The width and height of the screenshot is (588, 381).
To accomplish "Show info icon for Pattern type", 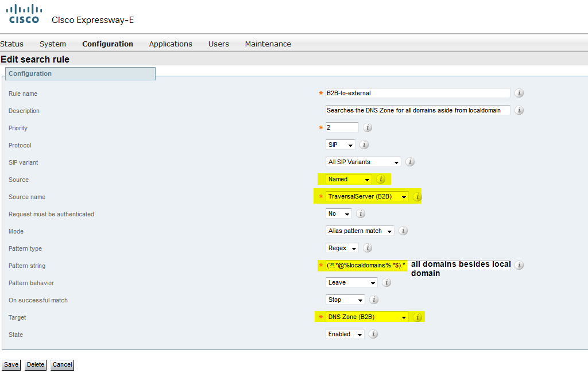I will point(367,248).
